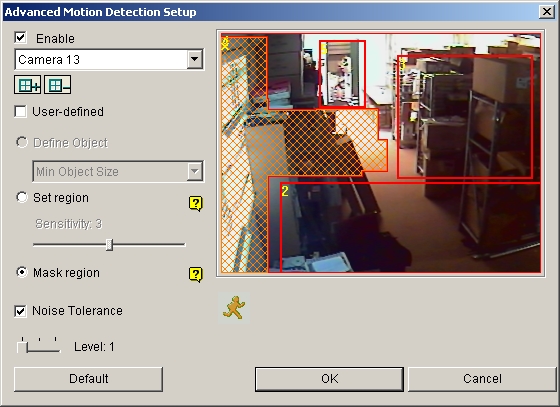Click the Noise Tolerance level slider
This screenshot has width=560, height=407.
(x=38, y=346)
